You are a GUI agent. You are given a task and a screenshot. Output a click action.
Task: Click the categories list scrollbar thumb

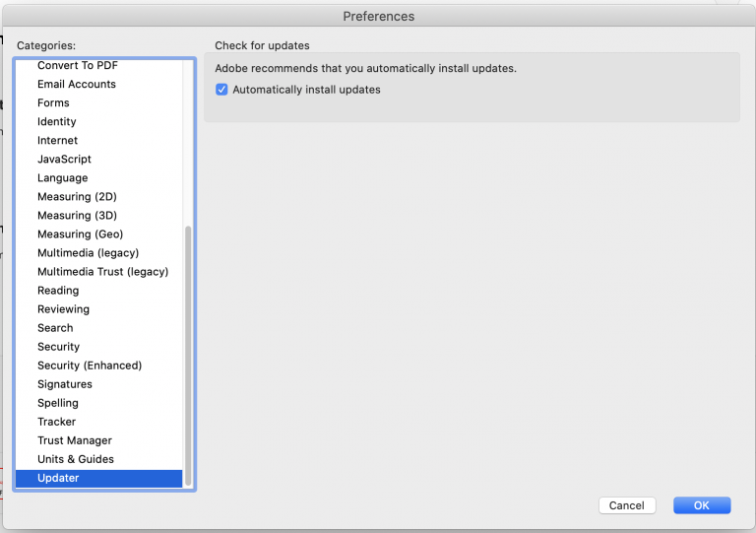[x=188, y=356]
